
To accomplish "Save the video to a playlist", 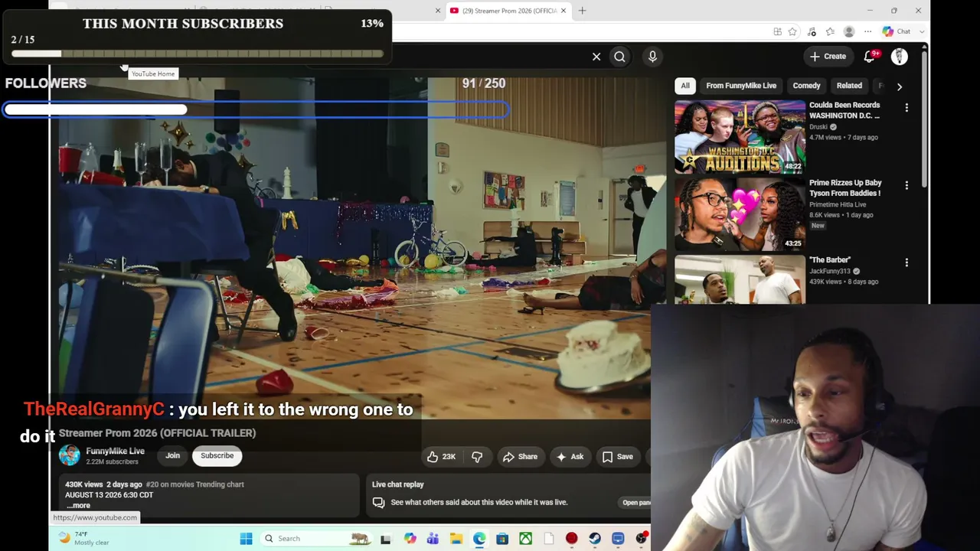I will 617,457.
